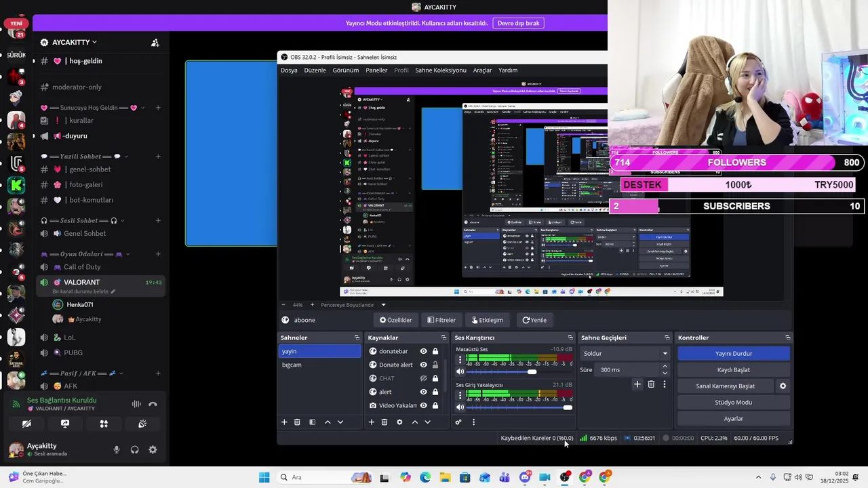Move source up arrow in Kaynaklar panel
The height and width of the screenshot is (488, 868).
pyautogui.click(x=414, y=422)
